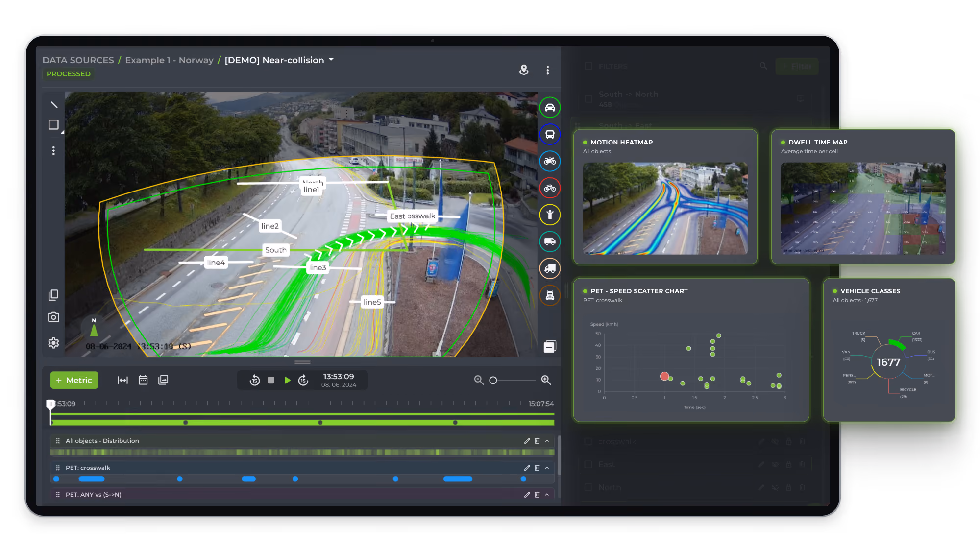Toggle the motorcycle class filter
The width and height of the screenshot is (980, 551).
click(550, 161)
